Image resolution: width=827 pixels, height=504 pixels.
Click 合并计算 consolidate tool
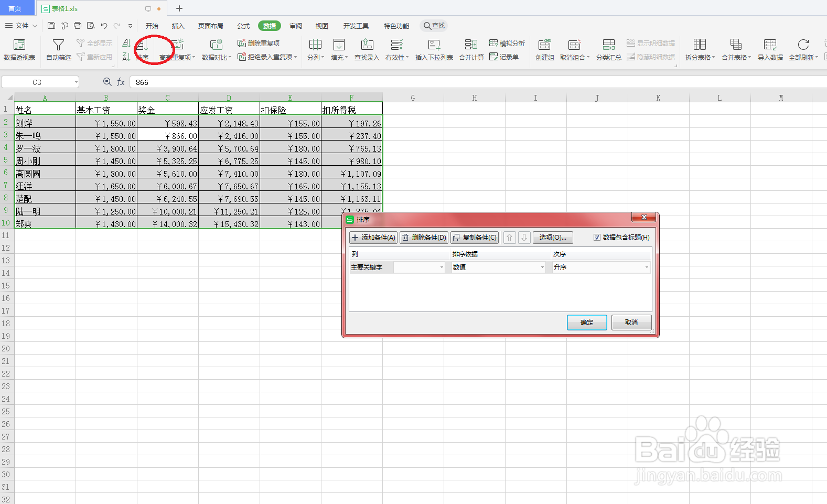coord(471,50)
